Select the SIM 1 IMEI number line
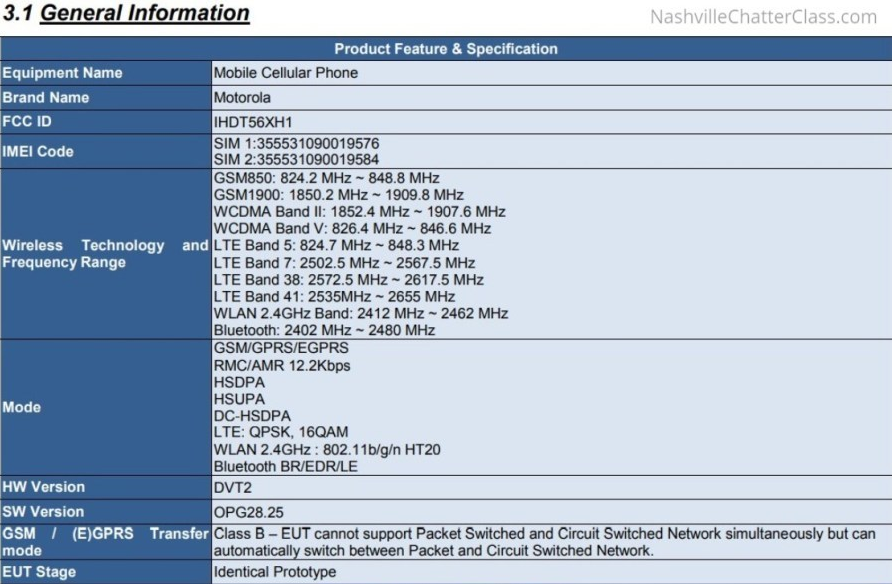The image size is (892, 584). 296,143
